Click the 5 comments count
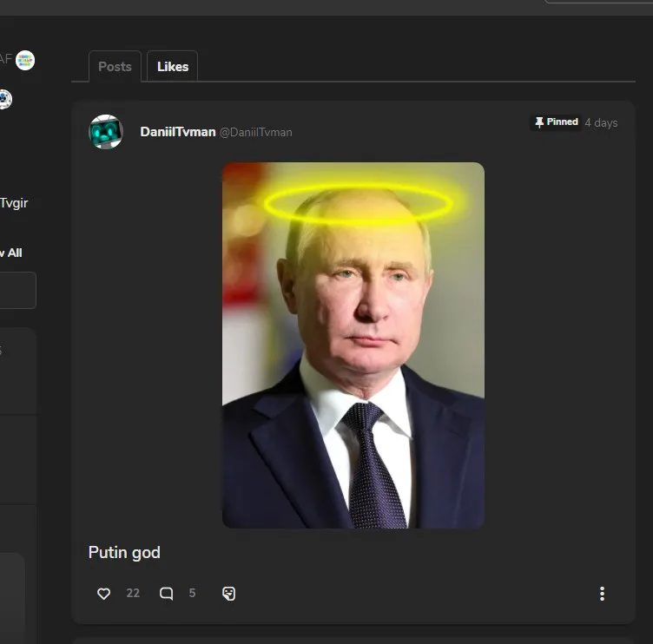The height and width of the screenshot is (644, 653). [192, 593]
